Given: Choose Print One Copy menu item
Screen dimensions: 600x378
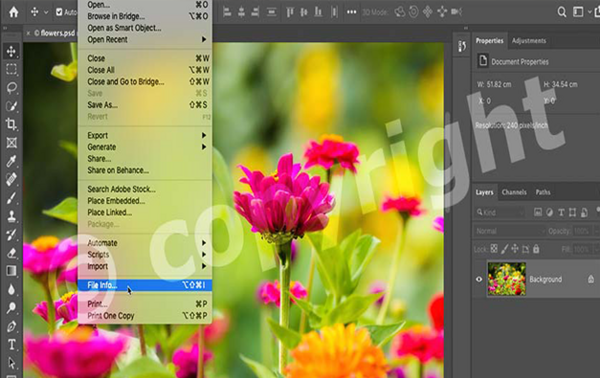Looking at the screenshot, I should tap(145, 316).
